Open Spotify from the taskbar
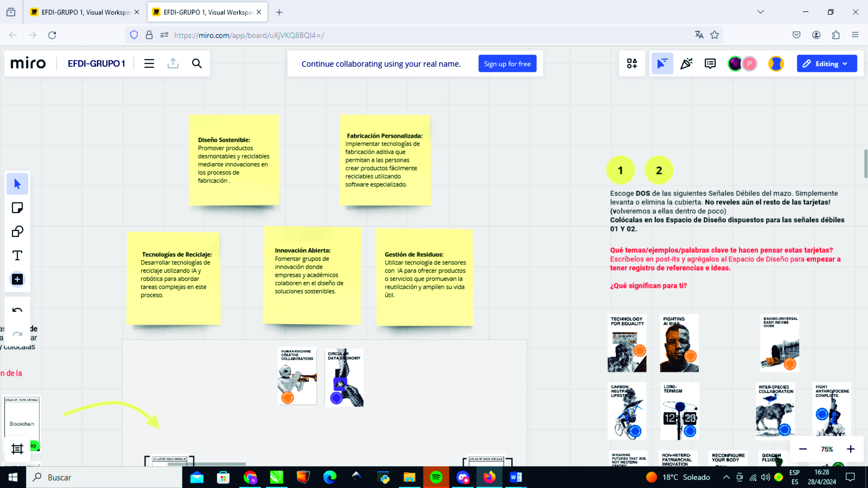This screenshot has height=488, width=868. (436, 477)
